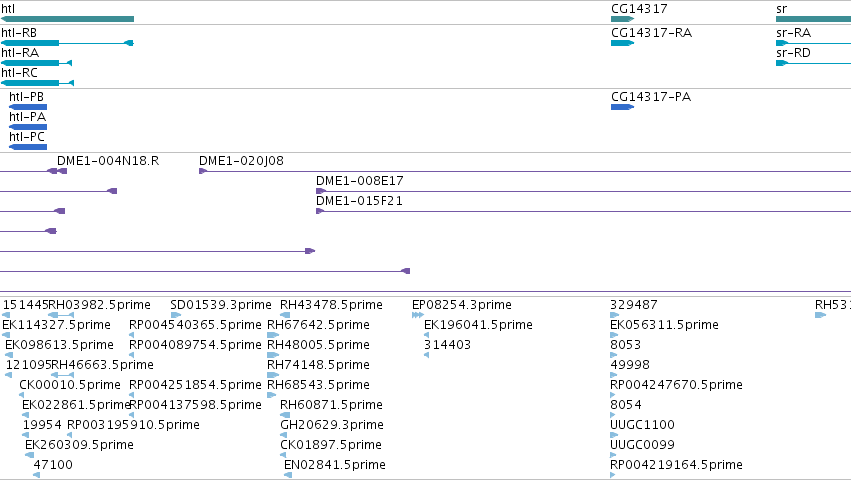Screen dimensions: 851x480
Task: Select clone DME1-008E17
Action: (x=583, y=191)
